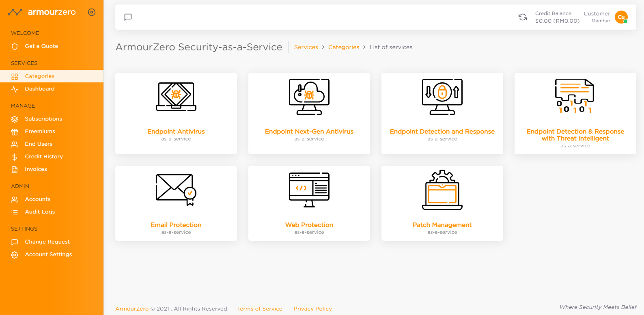Click the Threat Intelligent binary document icon
The height and width of the screenshot is (315, 644).
[575, 96]
